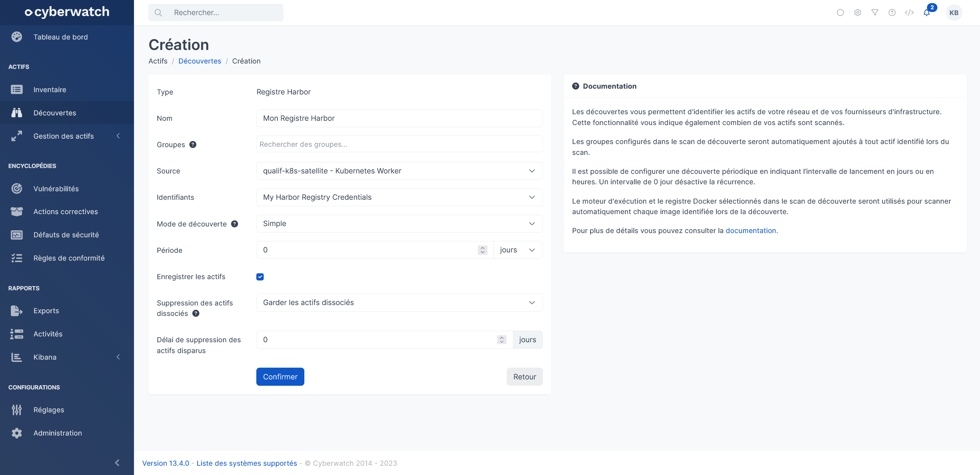The width and height of the screenshot is (980, 475).
Task: Click the Confirmer button
Action: pos(280,377)
